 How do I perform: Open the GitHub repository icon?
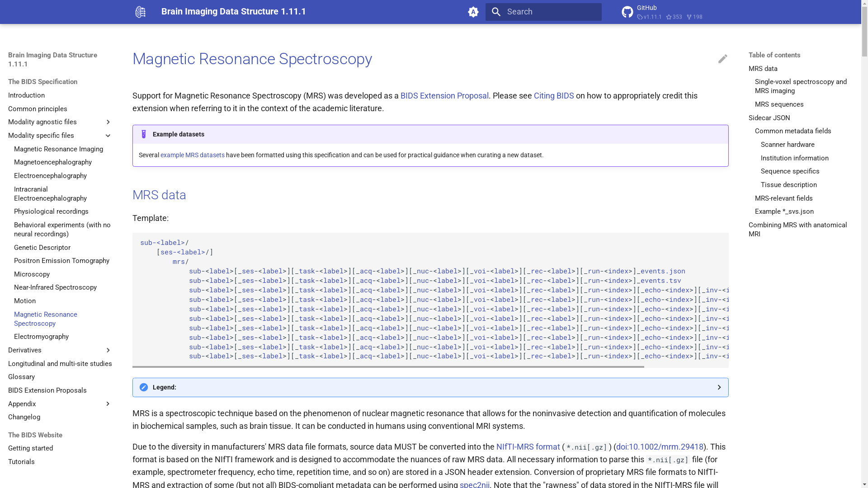627,12
